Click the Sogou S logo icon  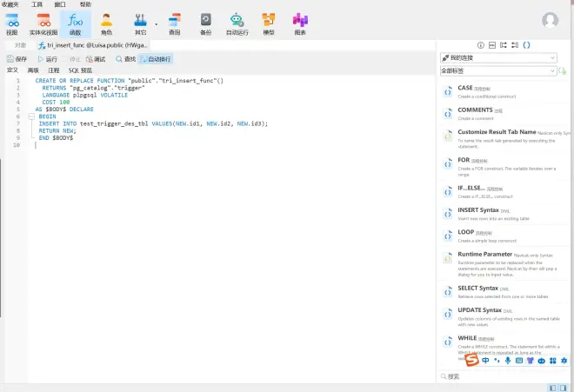(x=472, y=360)
